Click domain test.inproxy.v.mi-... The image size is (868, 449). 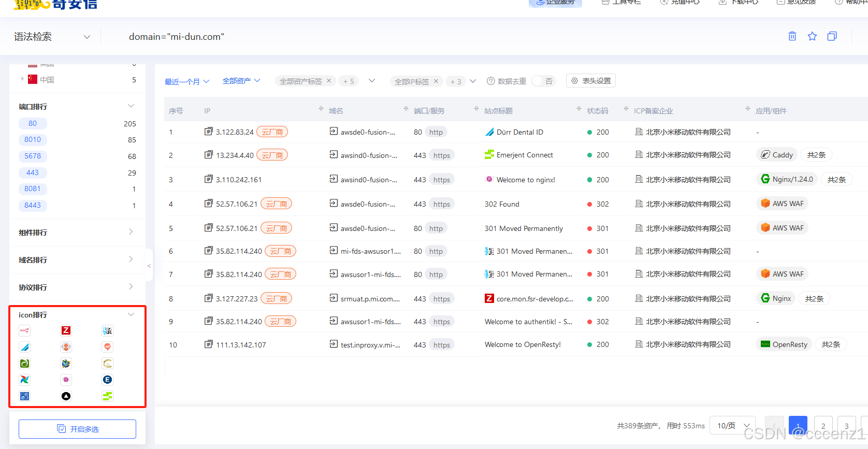(x=370, y=345)
